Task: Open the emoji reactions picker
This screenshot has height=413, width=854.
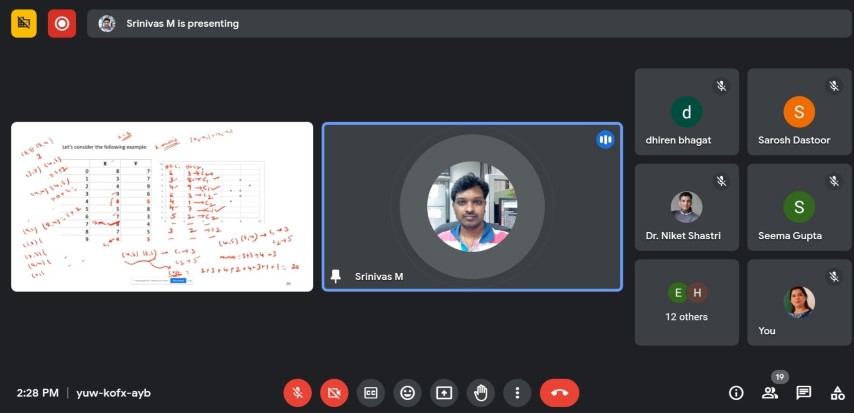Action: tap(407, 393)
